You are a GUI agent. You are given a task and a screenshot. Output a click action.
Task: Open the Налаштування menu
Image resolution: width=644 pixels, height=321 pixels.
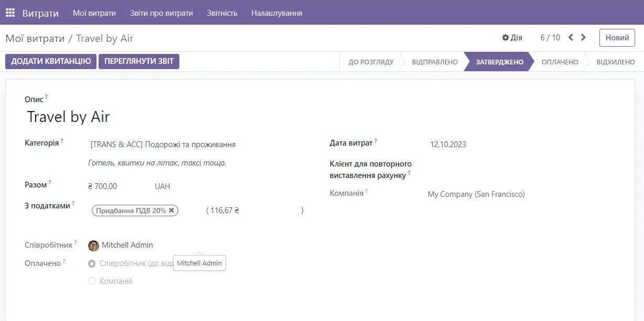[x=276, y=13]
